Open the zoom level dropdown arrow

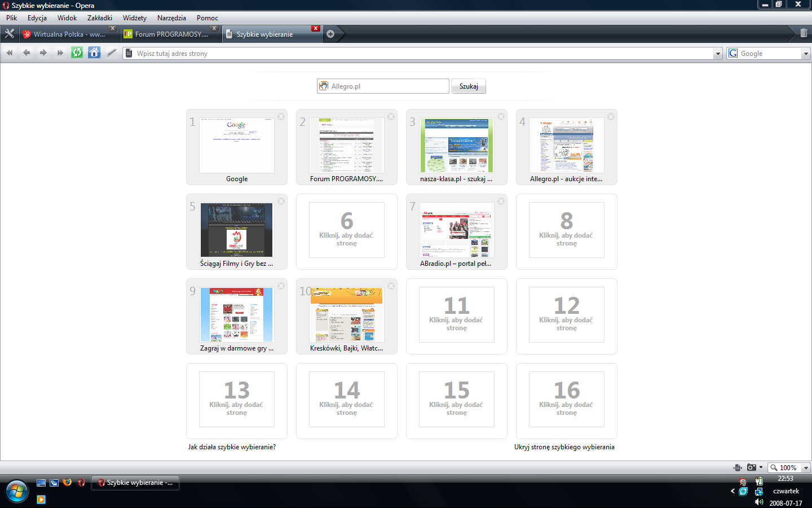pyautogui.click(x=806, y=467)
